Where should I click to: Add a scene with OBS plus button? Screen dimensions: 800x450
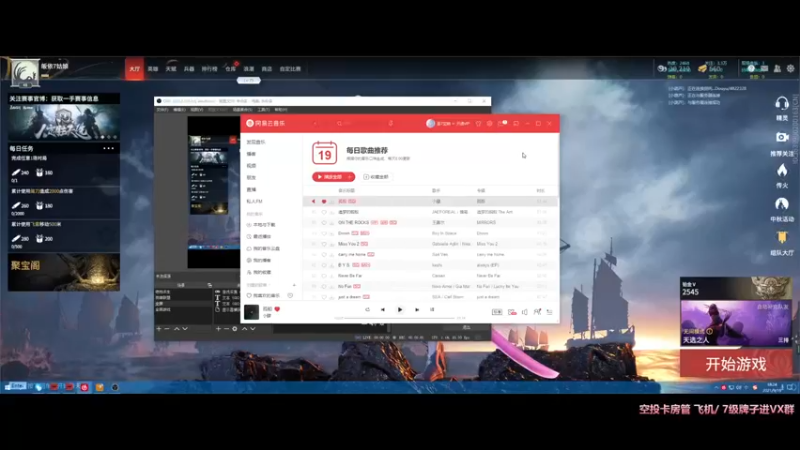pos(159,329)
